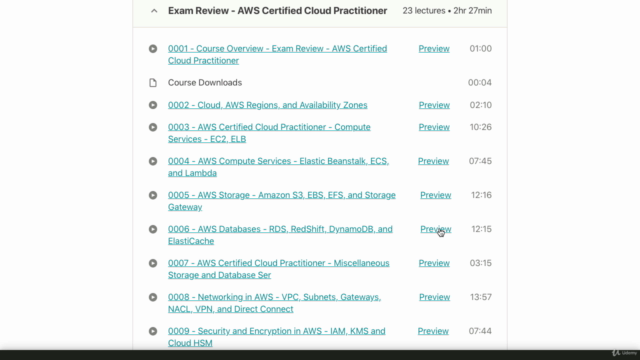Open lecture 0001 Course Overview link
The image size is (640, 360).
278,54
